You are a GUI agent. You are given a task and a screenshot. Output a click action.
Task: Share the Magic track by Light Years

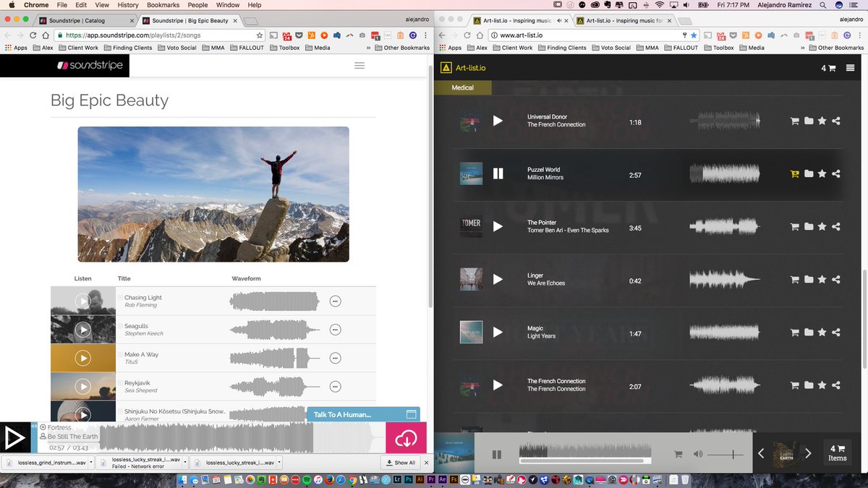[x=836, y=332]
